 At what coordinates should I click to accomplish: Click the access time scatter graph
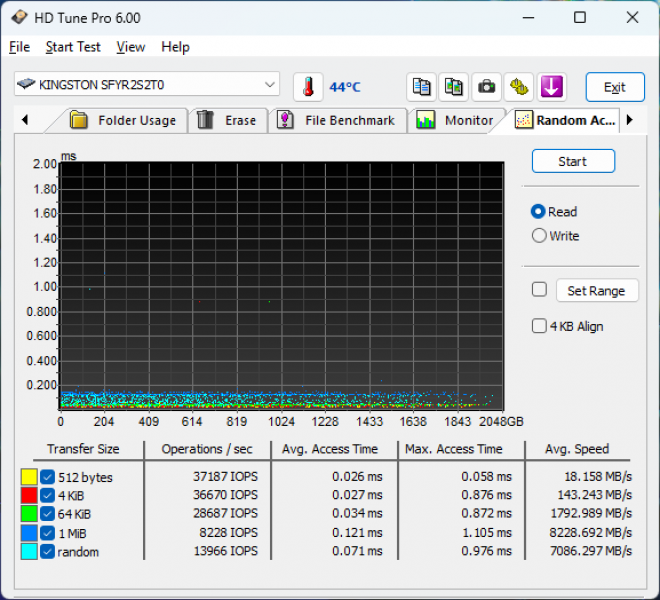point(282,286)
